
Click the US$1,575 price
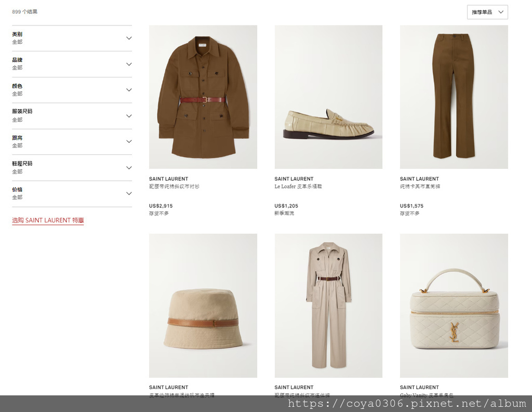[x=411, y=206]
